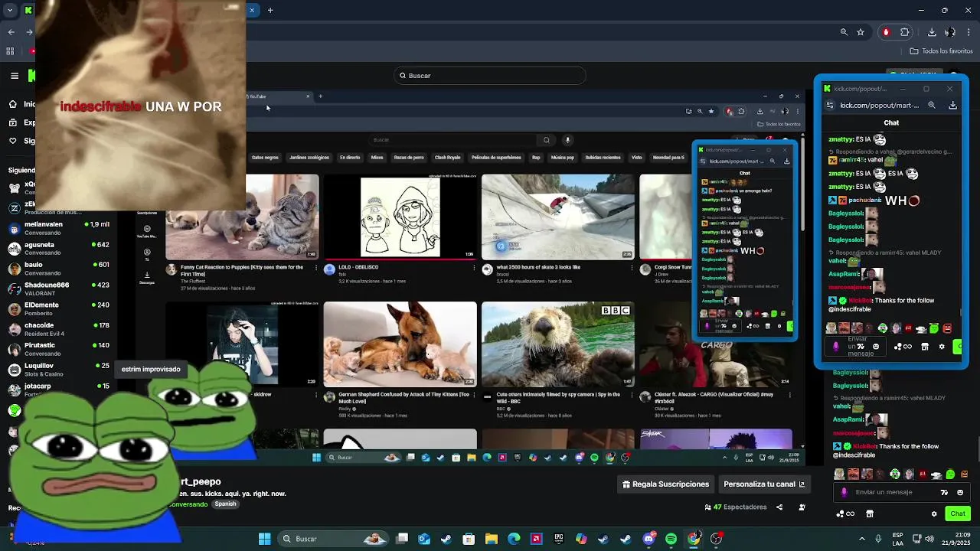Open more options for Funny Cat Reaction video
Image resolution: width=980 pixels, height=551 pixels.
[x=315, y=269]
